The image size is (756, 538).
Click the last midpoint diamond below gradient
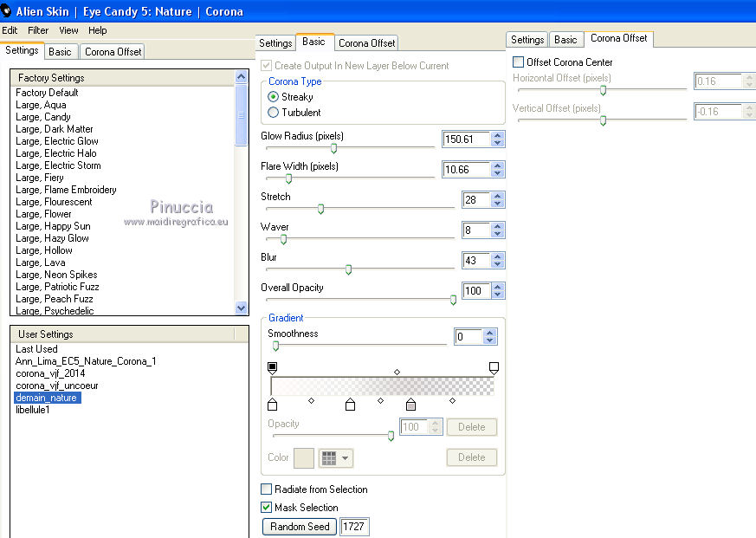tap(452, 400)
